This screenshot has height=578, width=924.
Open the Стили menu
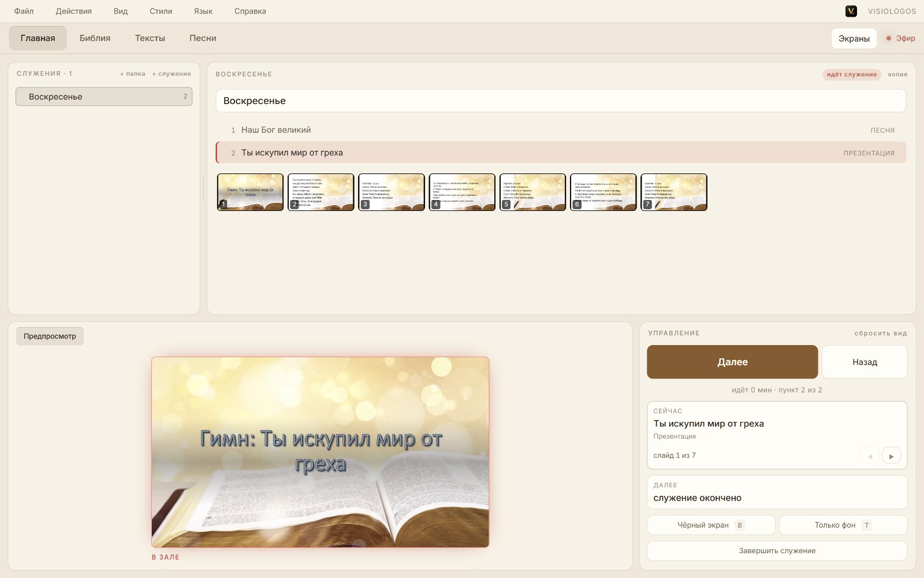coord(161,11)
